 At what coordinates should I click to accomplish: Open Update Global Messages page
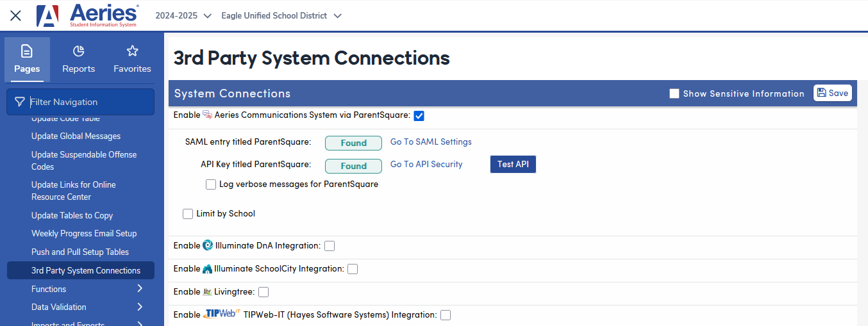[76, 136]
